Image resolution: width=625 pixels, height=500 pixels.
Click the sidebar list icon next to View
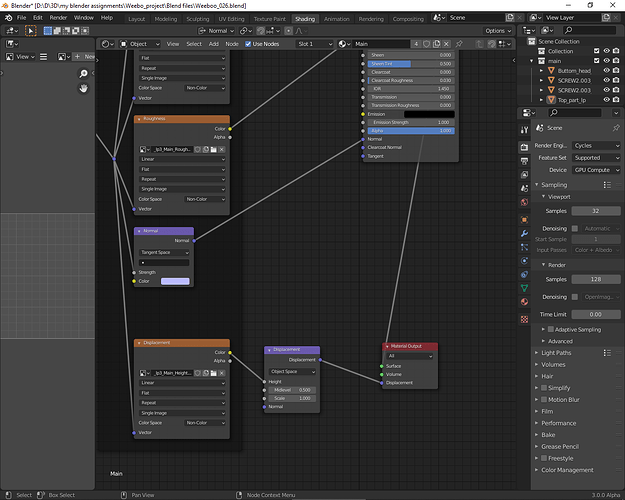pos(43,57)
